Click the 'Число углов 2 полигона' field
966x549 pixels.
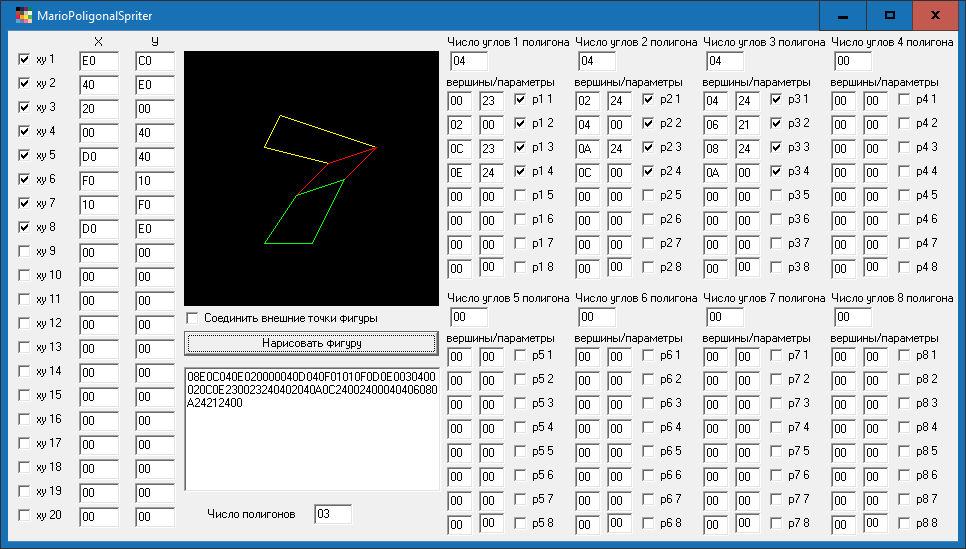click(597, 61)
